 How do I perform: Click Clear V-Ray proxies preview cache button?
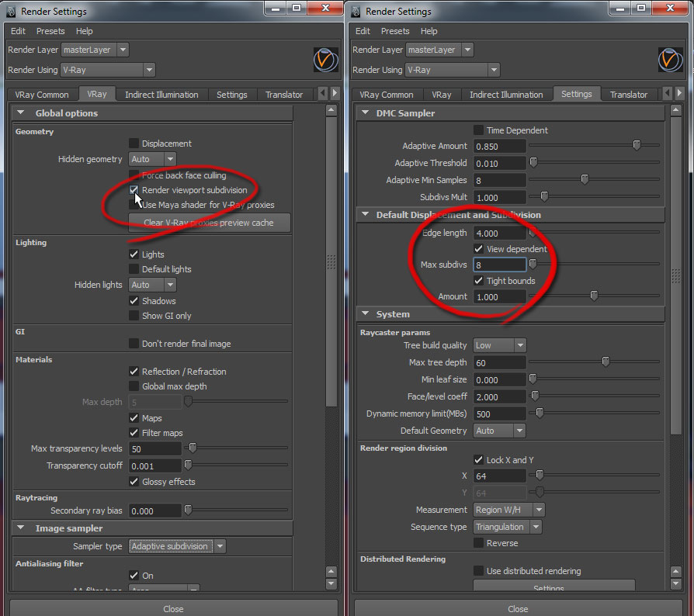209,223
